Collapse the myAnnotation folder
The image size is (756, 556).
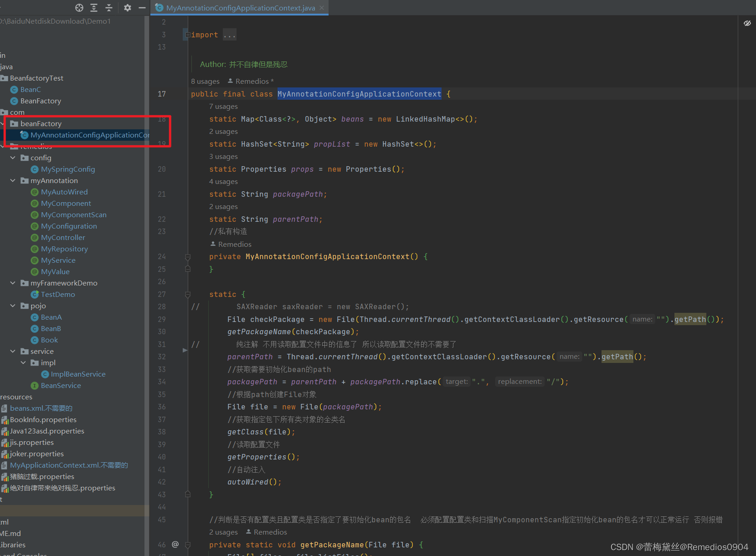(13, 181)
